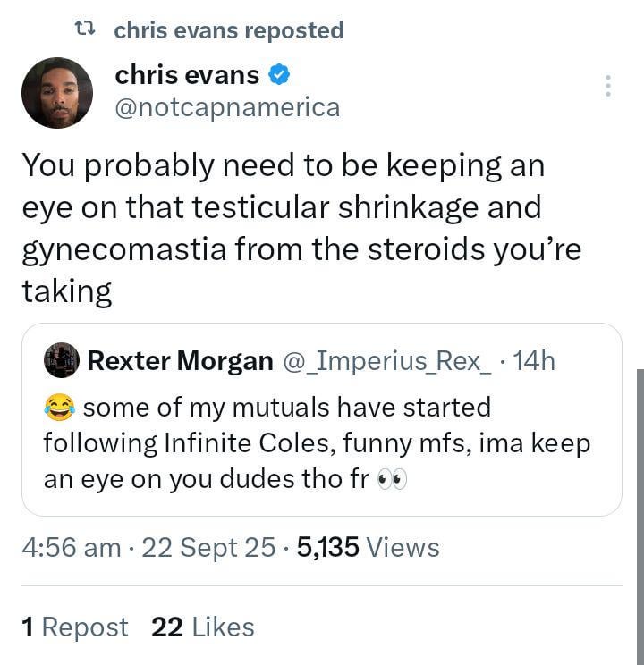Screen dimensions: 644x665
Task: Open chris evans profile picture
Action: [x=57, y=93]
